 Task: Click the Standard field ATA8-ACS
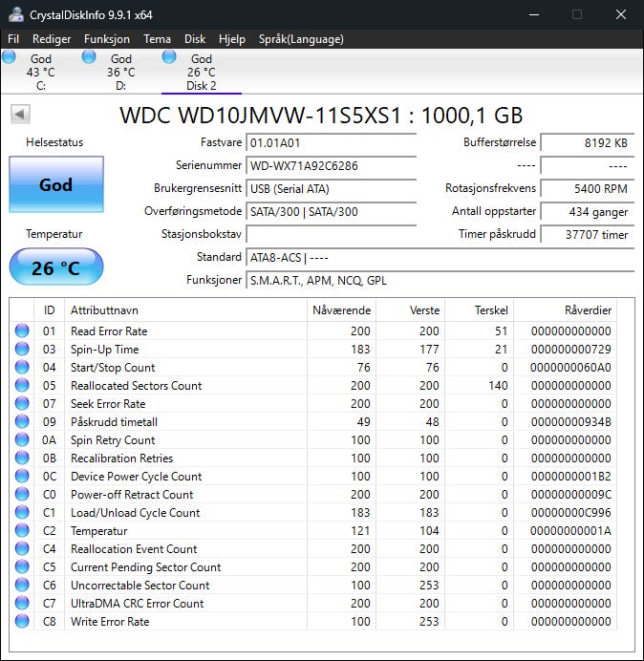pos(440,257)
